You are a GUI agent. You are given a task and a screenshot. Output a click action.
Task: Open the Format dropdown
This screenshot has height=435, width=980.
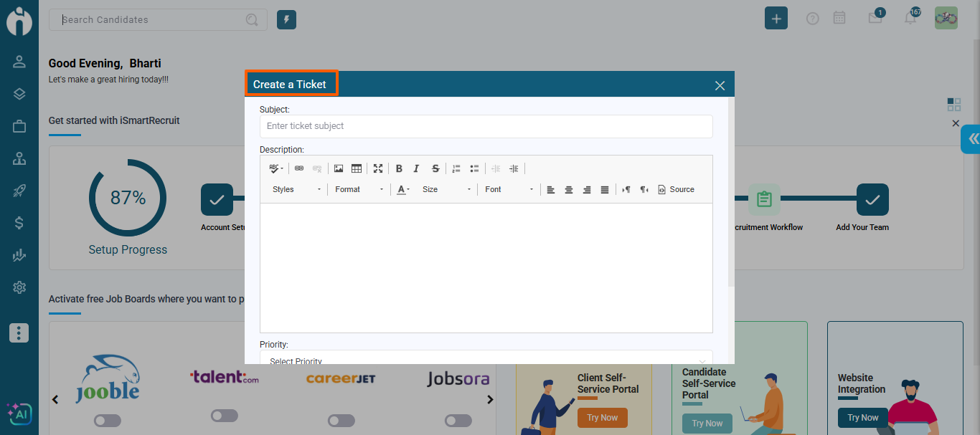tap(359, 190)
